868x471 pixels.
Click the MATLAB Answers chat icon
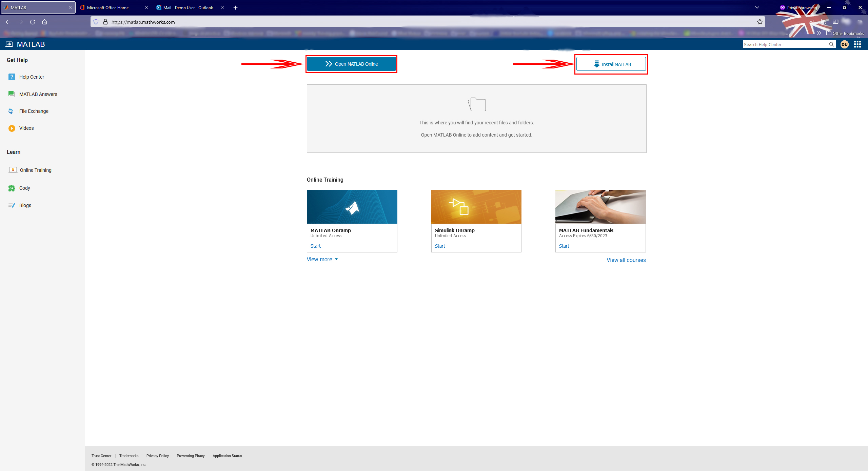(12, 94)
